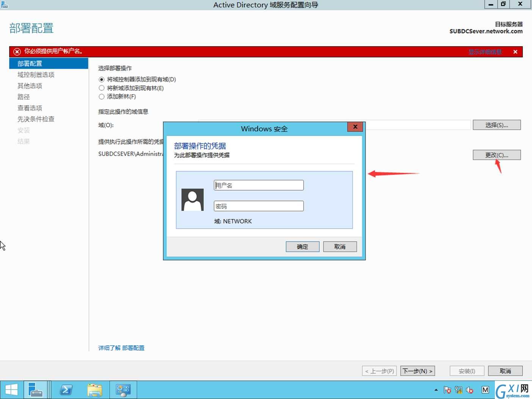Click the user avatar in credentials dialog

192,199
